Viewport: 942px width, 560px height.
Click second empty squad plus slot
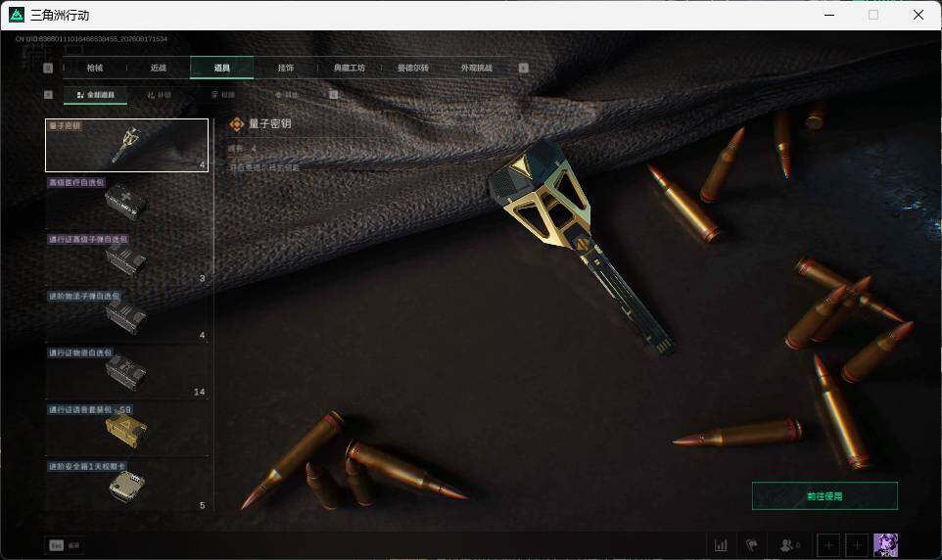(857, 545)
